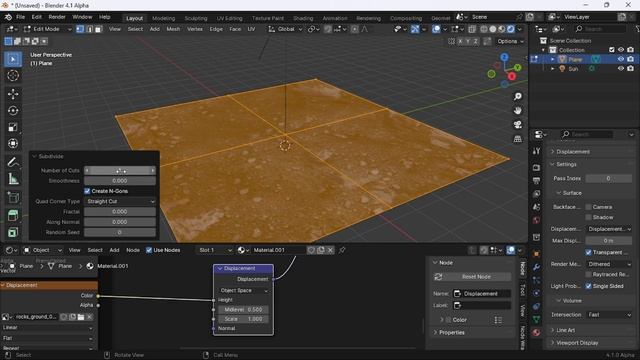Viewport: 640px width, 360px height.
Task: Open the Render menu
Action: click(x=57, y=17)
